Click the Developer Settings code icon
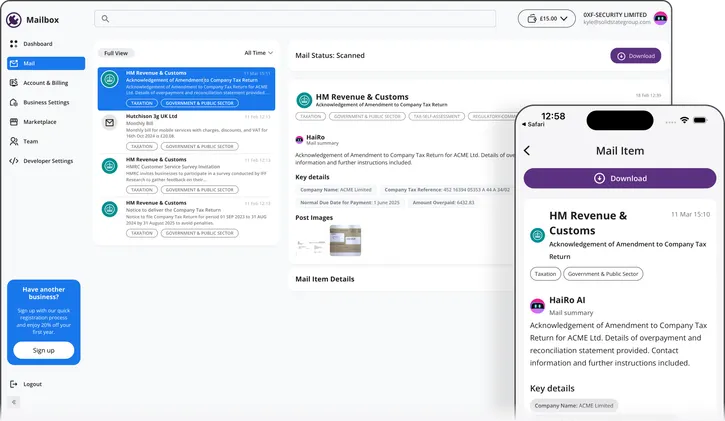 [14, 161]
